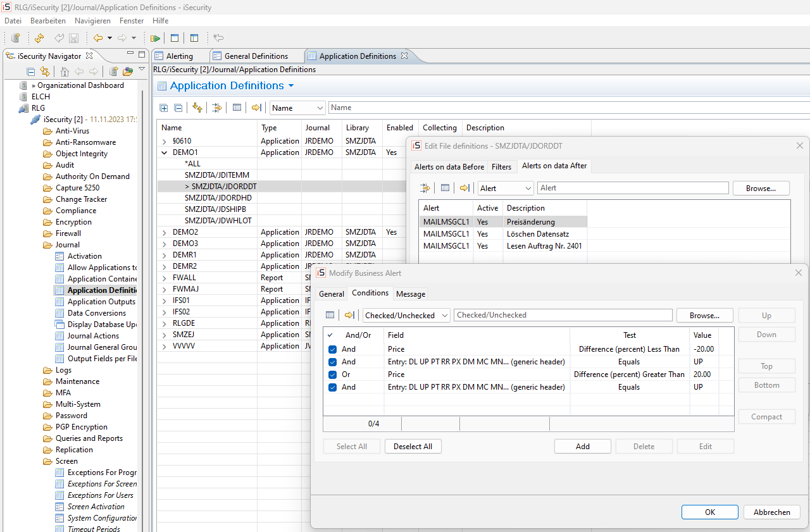Screen dimensions: 810x532
Task: Click the filter lines icon in Application Definitions toolbar
Action: pyautogui.click(x=217, y=108)
